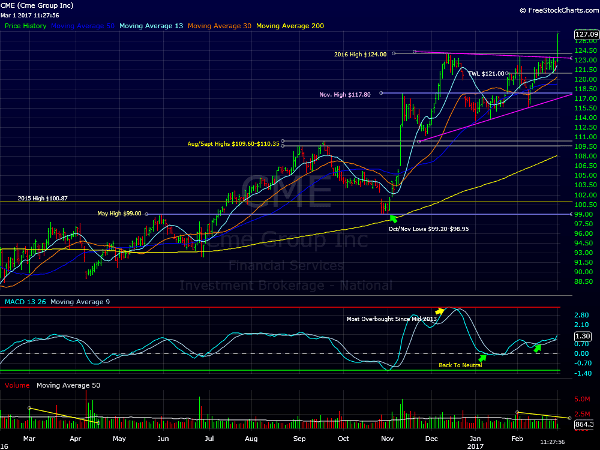Click the CME (Cme Group Inc) chart title
Viewport: 600px width, 450px height.
37,5
